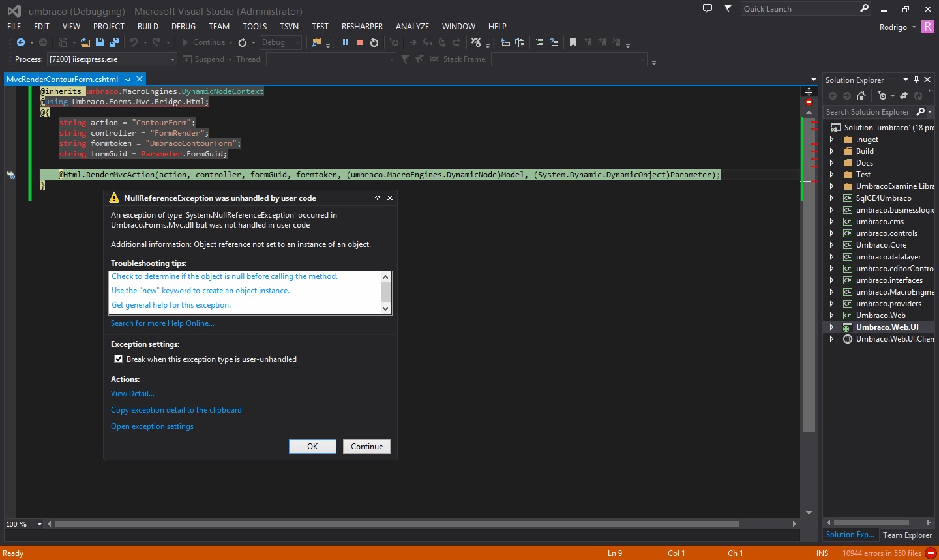The width and height of the screenshot is (939, 560).
Task: Open the notifications flag icon
Action: click(728, 8)
